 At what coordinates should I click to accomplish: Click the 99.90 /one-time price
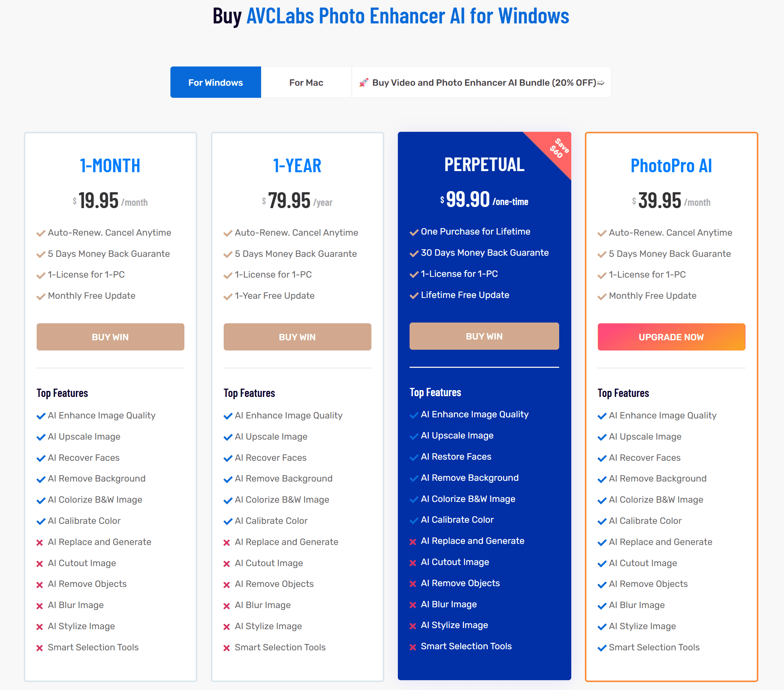tap(484, 200)
